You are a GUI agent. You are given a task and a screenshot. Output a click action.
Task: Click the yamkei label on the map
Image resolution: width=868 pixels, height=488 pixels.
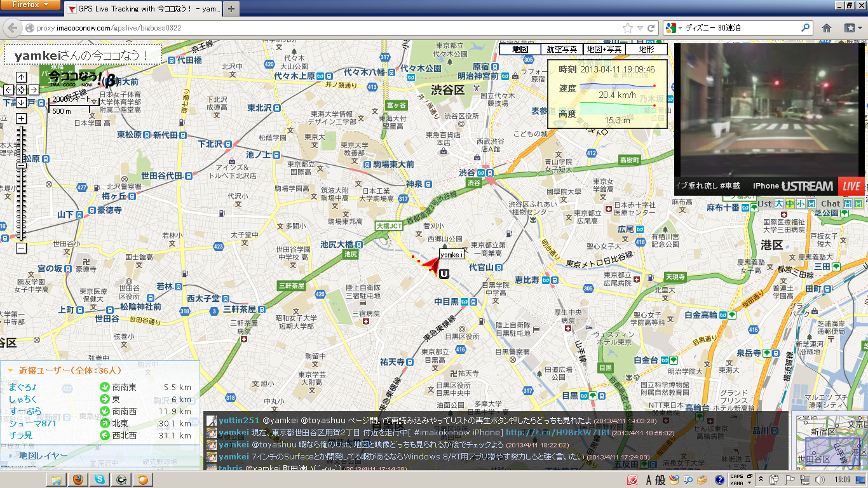(x=451, y=254)
